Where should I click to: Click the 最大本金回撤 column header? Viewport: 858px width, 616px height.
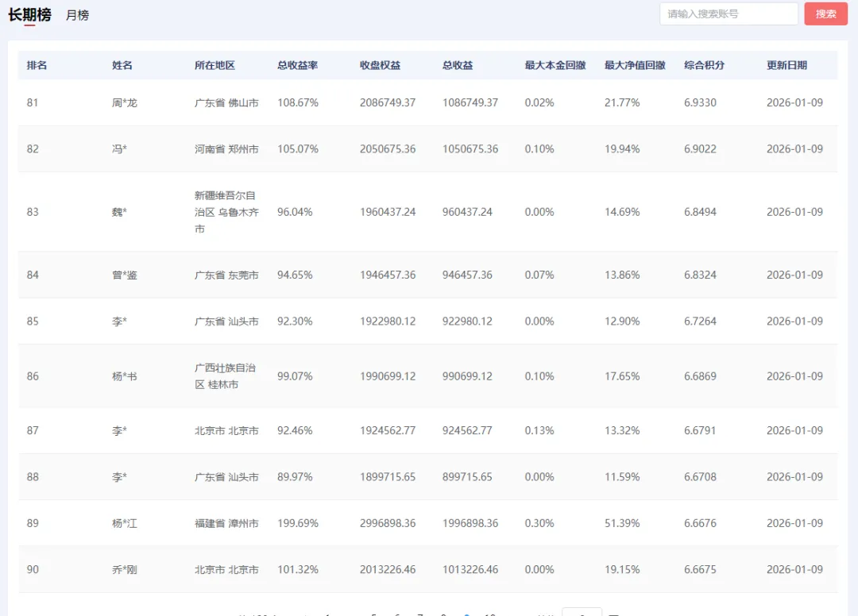(x=555, y=65)
